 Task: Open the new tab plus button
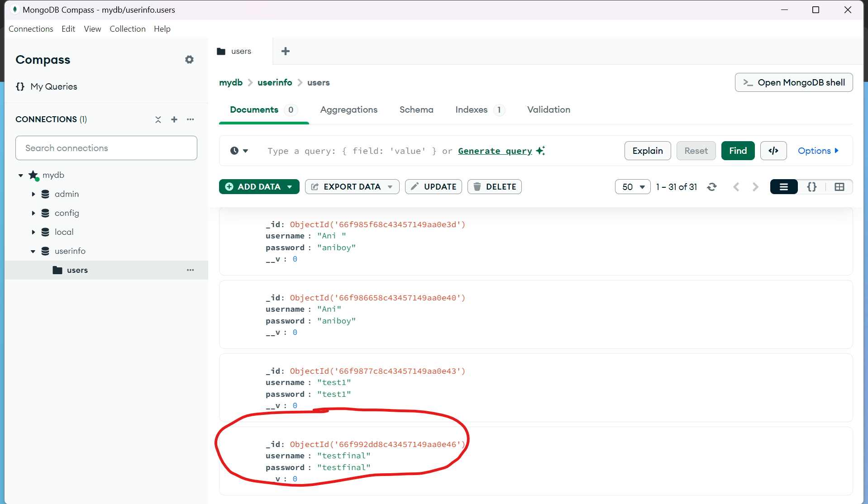[x=286, y=51]
